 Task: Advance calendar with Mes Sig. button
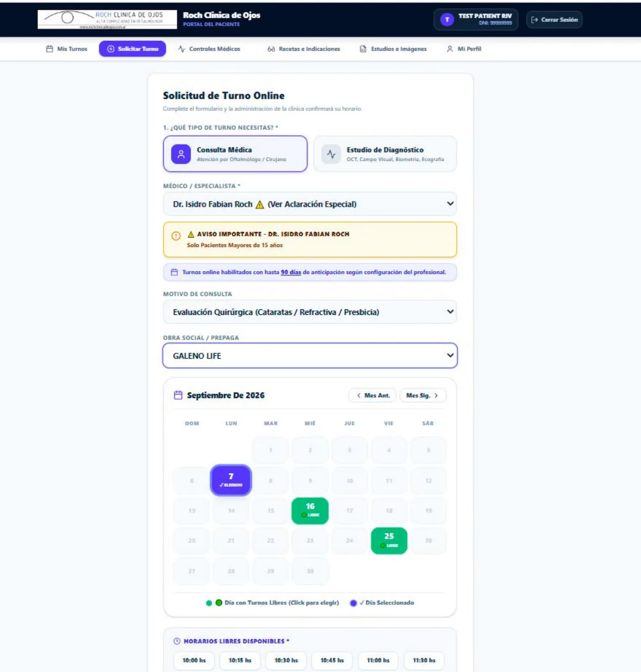pos(423,395)
